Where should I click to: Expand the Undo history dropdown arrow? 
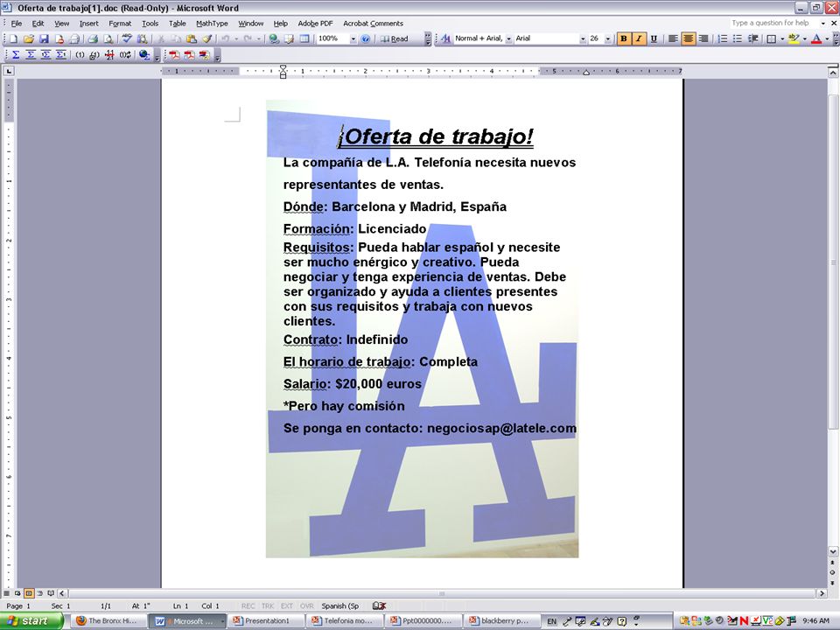236,38
